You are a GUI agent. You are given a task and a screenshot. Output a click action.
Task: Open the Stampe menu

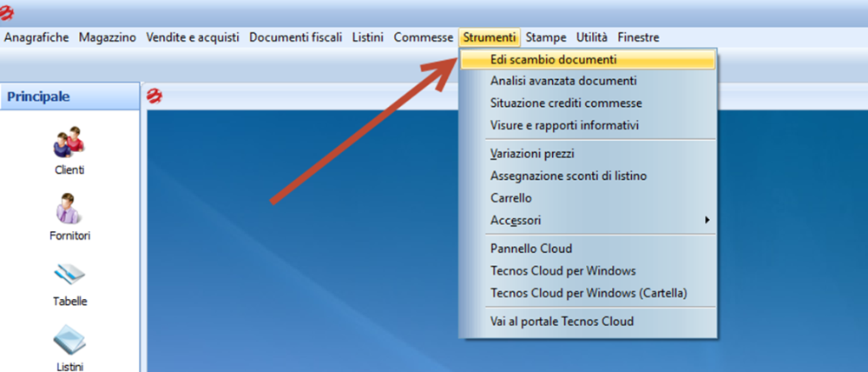click(x=546, y=37)
